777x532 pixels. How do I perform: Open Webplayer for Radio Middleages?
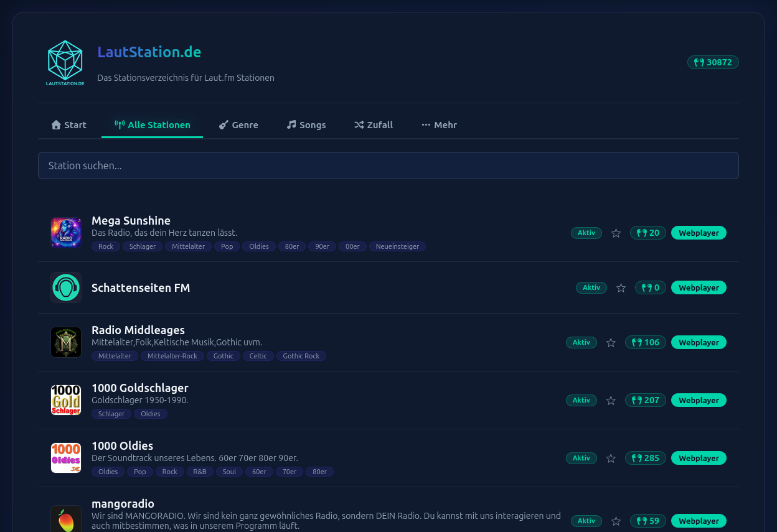(699, 342)
